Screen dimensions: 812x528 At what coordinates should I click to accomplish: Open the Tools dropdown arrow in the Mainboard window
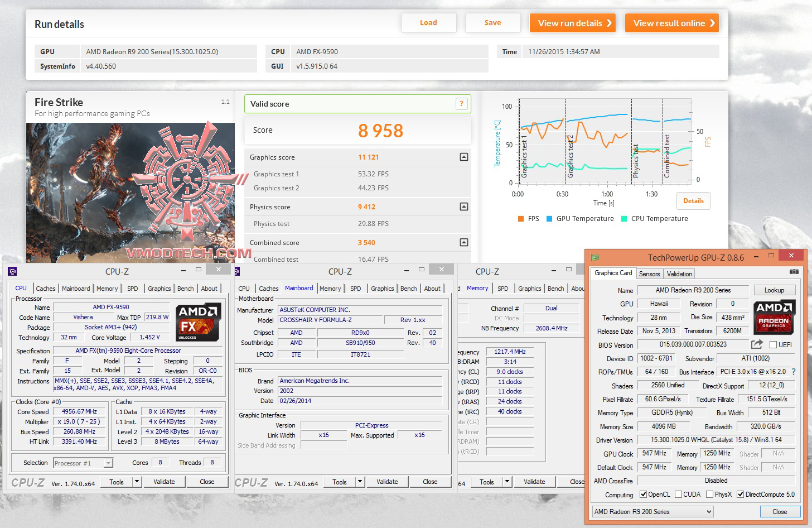click(x=360, y=482)
